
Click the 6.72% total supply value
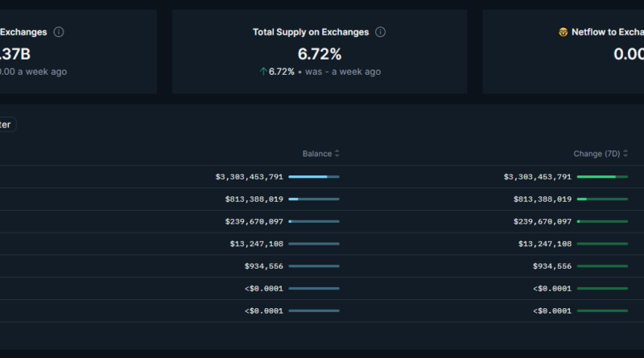pyautogui.click(x=320, y=54)
